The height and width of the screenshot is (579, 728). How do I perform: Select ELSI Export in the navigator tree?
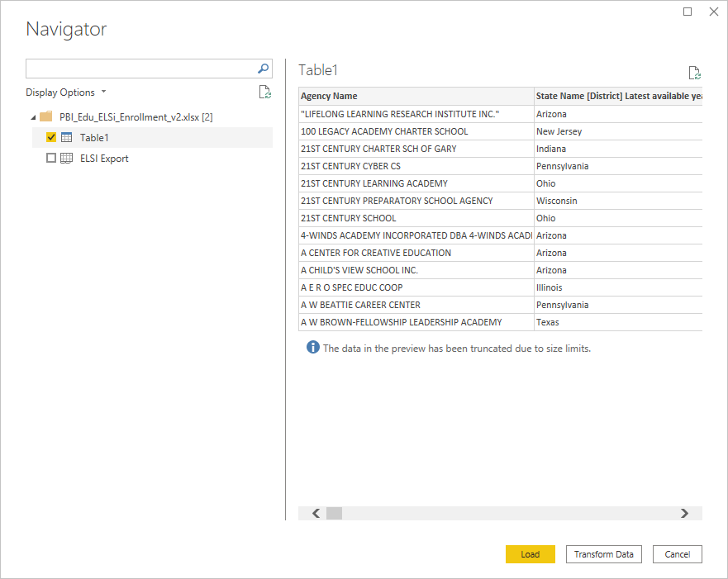pyautogui.click(x=104, y=158)
